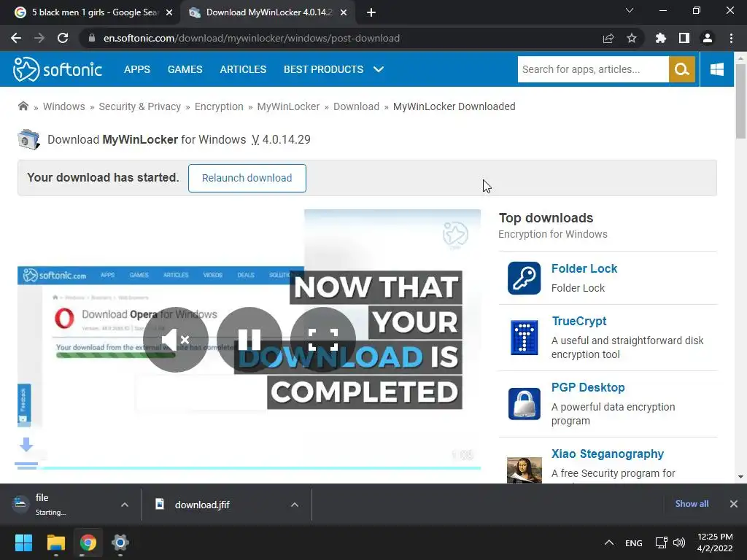Click Chrome icon in taskbar
The width and height of the screenshot is (747, 560).
[88, 542]
